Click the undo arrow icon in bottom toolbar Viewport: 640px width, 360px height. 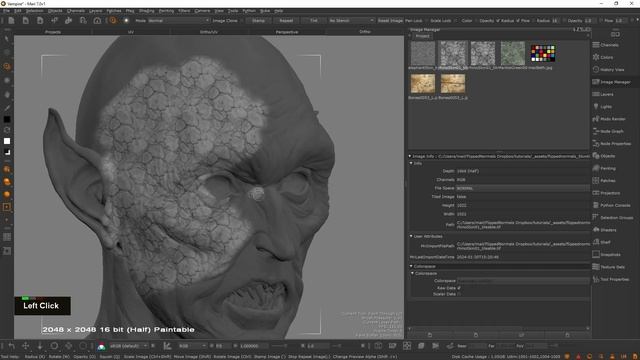[x=11, y=346]
